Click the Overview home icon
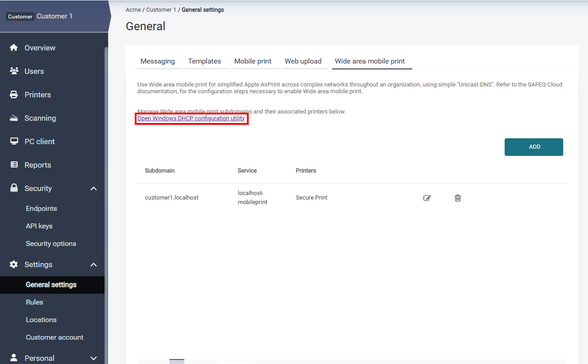 tap(14, 48)
